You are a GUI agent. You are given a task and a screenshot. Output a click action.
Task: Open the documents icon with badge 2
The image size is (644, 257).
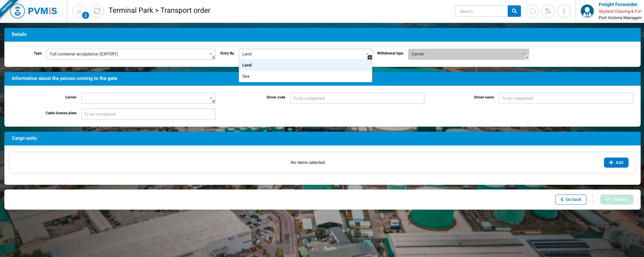pyautogui.click(x=79, y=11)
